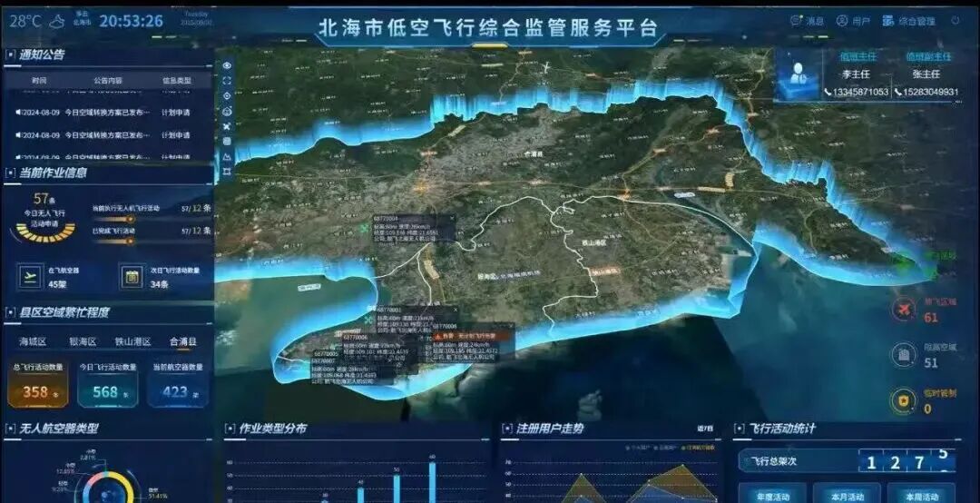Toggle the 当前作业信息 panel header marker
Viewport: 980px width, 503px height.
pos(11,173)
